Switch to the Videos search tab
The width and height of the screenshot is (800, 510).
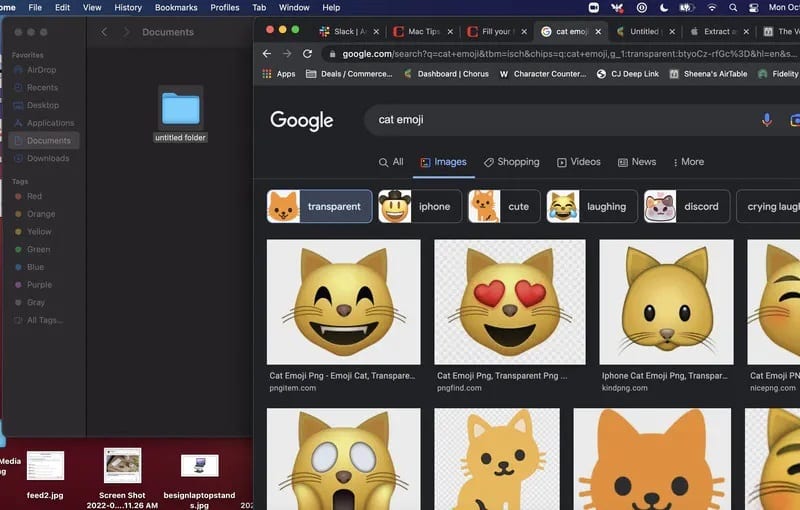[579, 162]
